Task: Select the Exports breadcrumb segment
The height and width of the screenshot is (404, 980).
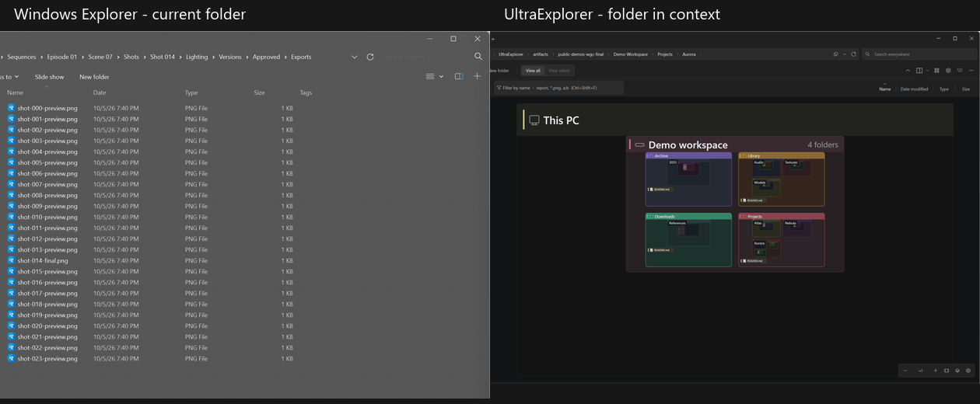Action: tap(301, 57)
